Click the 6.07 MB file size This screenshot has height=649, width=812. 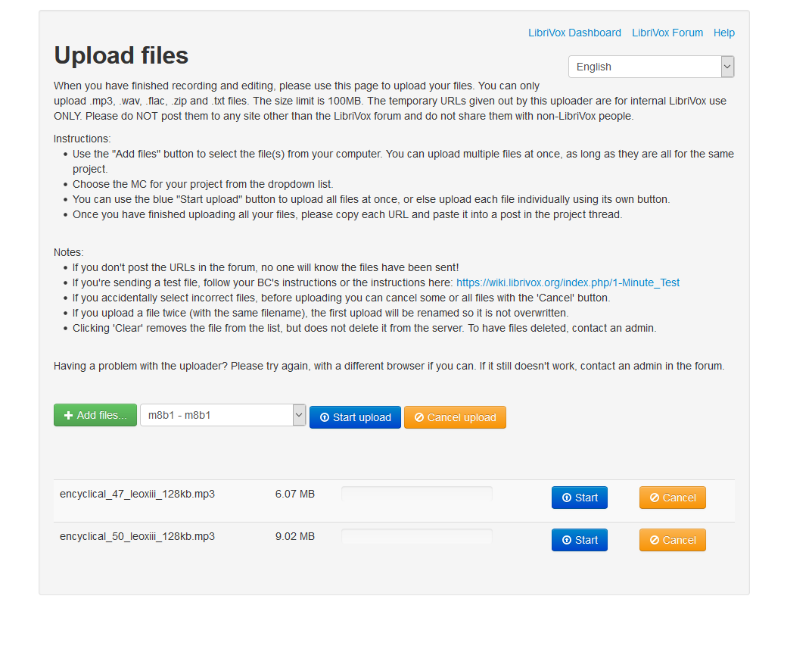tap(295, 494)
